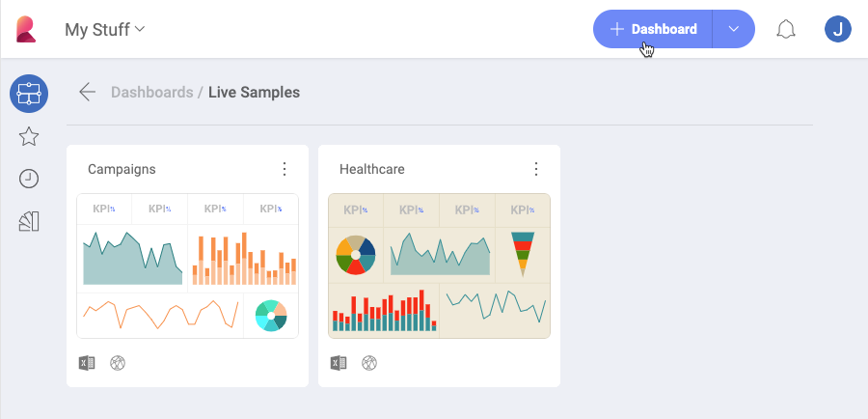The image size is (868, 419).
Task: Open the user profile avatar
Action: 838,29
